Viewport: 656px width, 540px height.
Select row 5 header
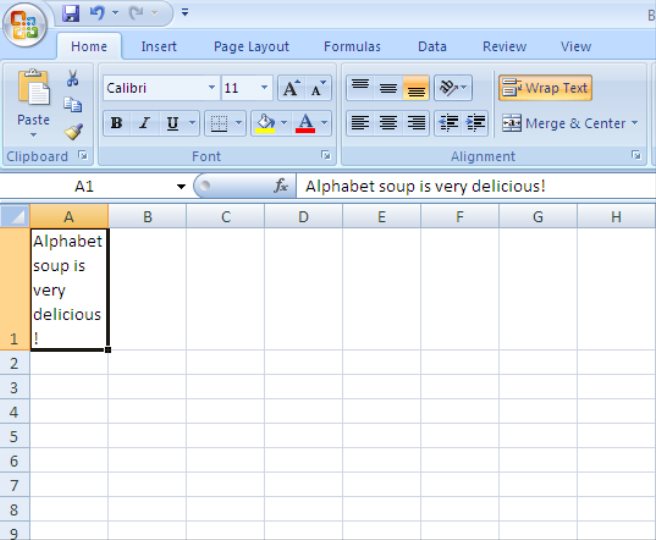(x=15, y=436)
